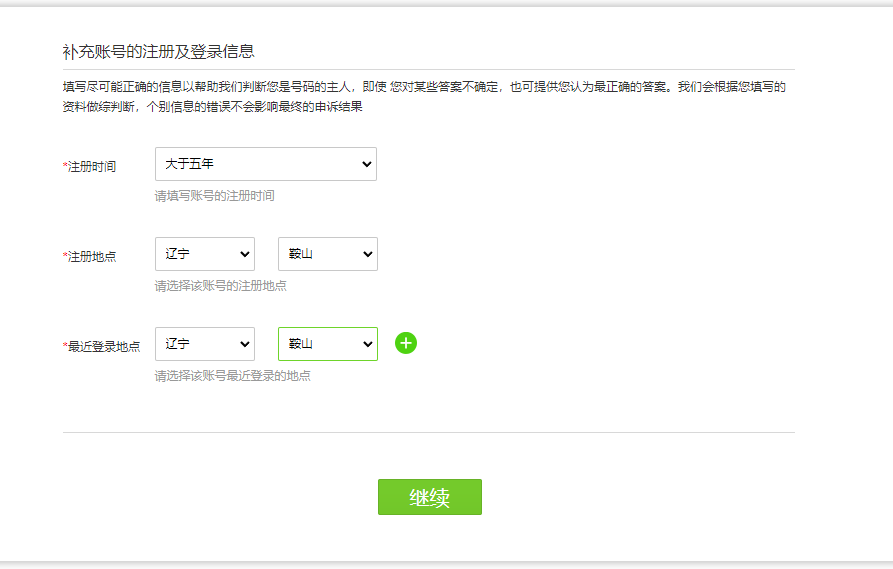Screen dimensions: 893x569
Task: Click the chevron arrow of 注册地点 province select
Action: 243,254
